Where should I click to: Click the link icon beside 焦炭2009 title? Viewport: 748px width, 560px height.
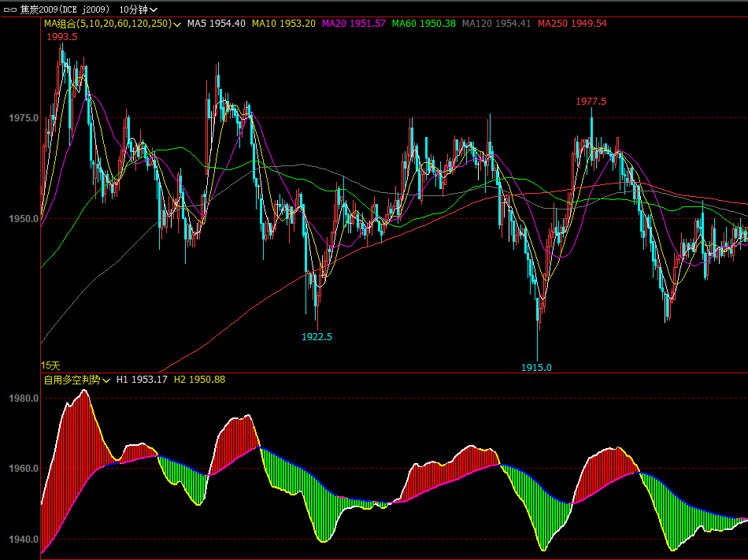(x=9, y=9)
